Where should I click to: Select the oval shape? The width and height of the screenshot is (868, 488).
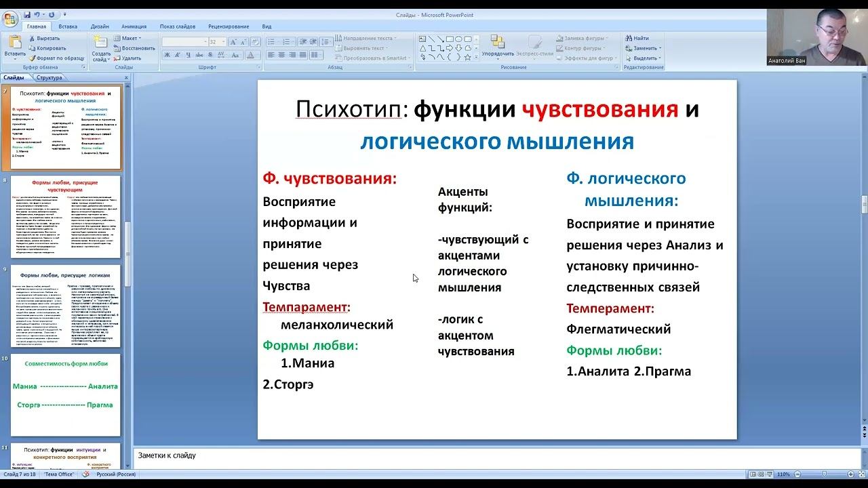pyautogui.click(x=458, y=39)
